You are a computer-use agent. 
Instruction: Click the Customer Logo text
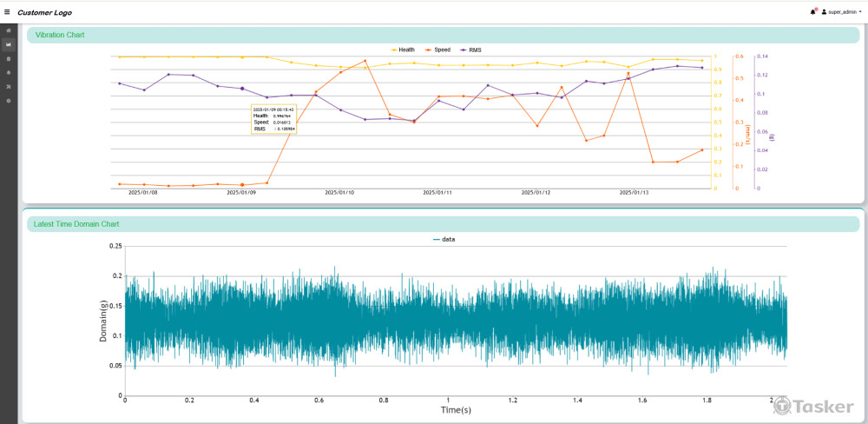tap(44, 13)
